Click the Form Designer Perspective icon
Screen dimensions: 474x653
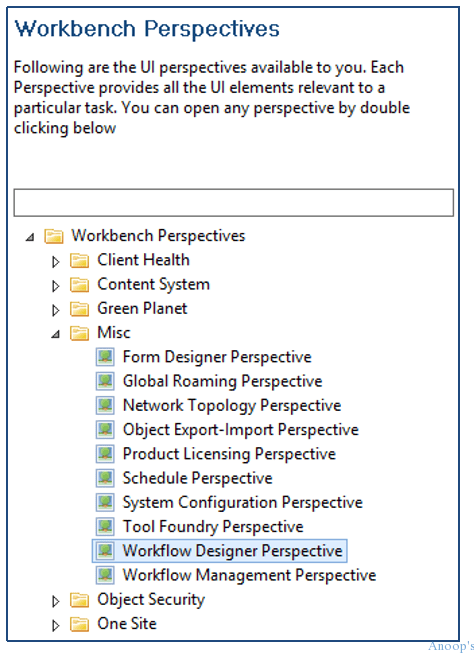tap(105, 357)
